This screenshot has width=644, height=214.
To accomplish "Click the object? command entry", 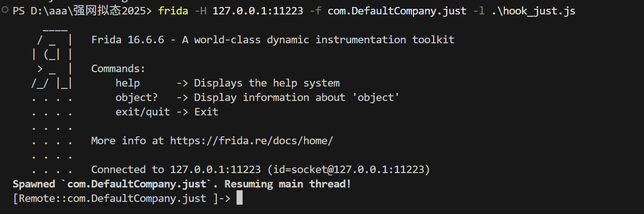I will pos(136,98).
